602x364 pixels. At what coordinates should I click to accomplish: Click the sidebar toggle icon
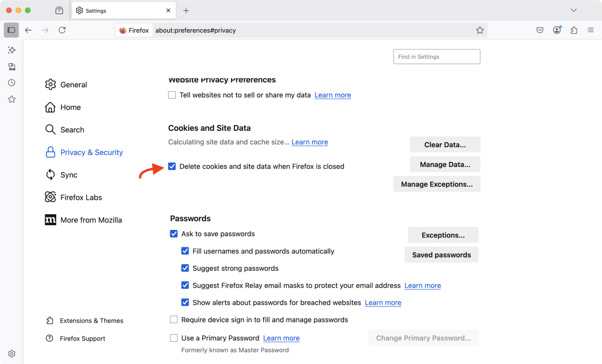pos(11,30)
